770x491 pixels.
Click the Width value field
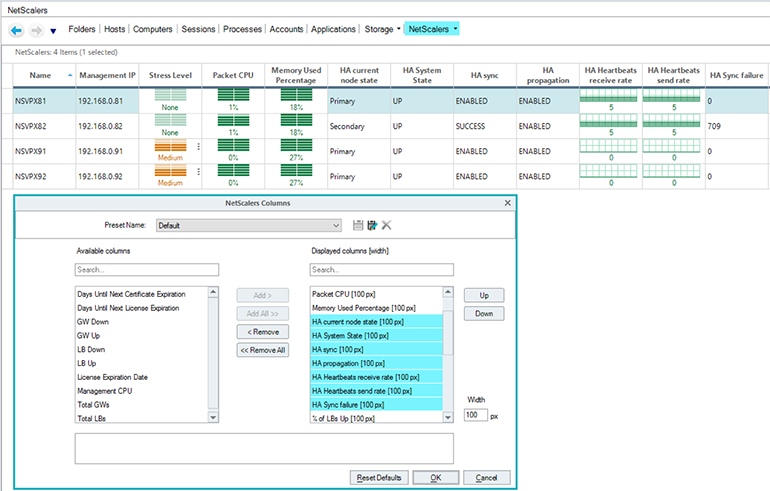pyautogui.click(x=475, y=415)
